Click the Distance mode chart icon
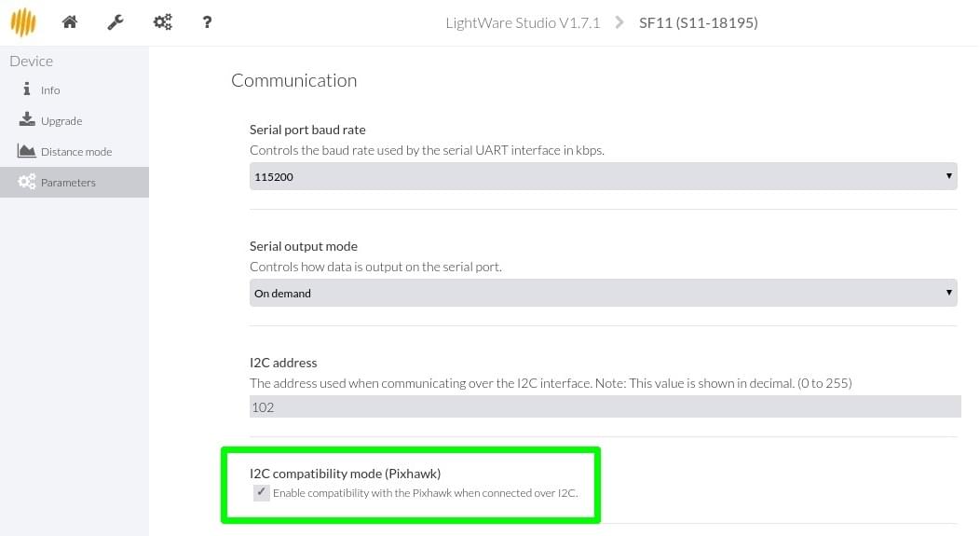The width and height of the screenshot is (980, 536). (26, 151)
